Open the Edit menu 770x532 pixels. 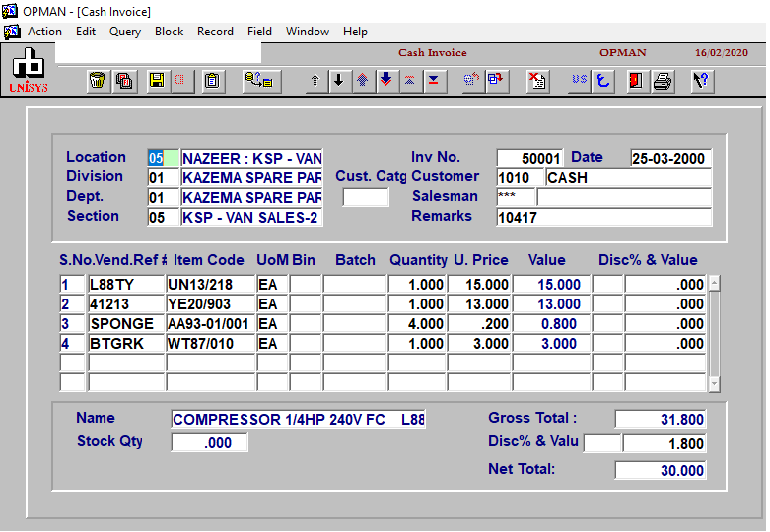(x=86, y=32)
